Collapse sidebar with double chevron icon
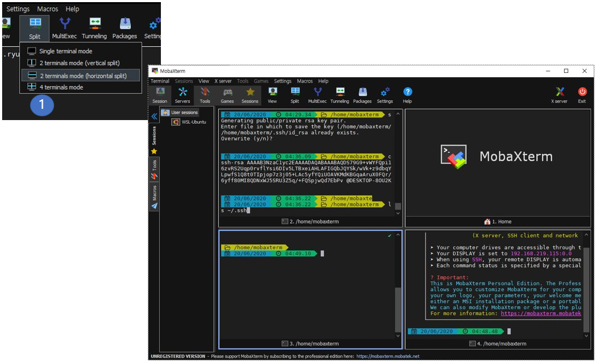Image resolution: width=598 pixels, height=364 pixels. 154,116
